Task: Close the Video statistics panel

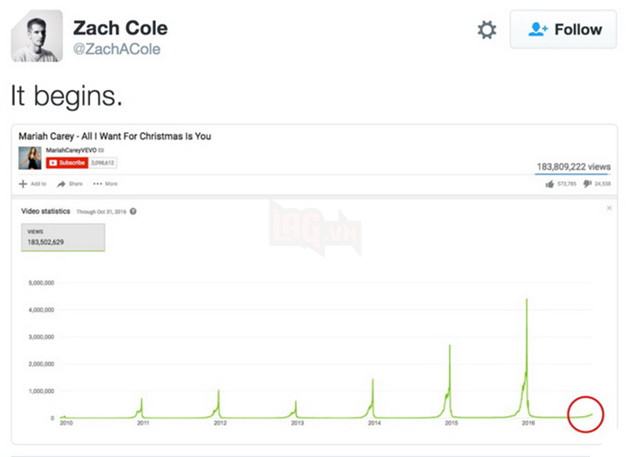Action: tap(609, 208)
